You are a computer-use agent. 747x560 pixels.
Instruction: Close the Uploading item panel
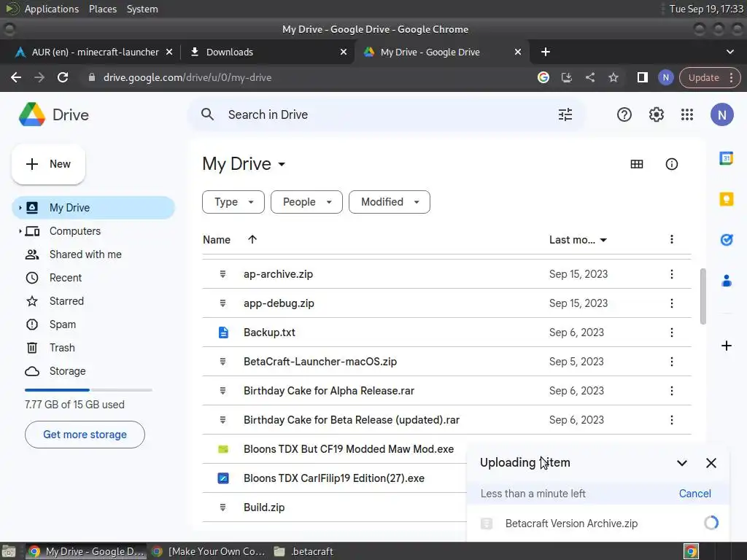point(711,463)
